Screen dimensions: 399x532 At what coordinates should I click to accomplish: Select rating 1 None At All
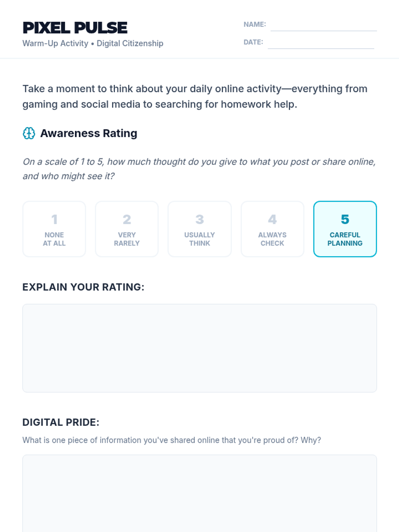point(54,229)
